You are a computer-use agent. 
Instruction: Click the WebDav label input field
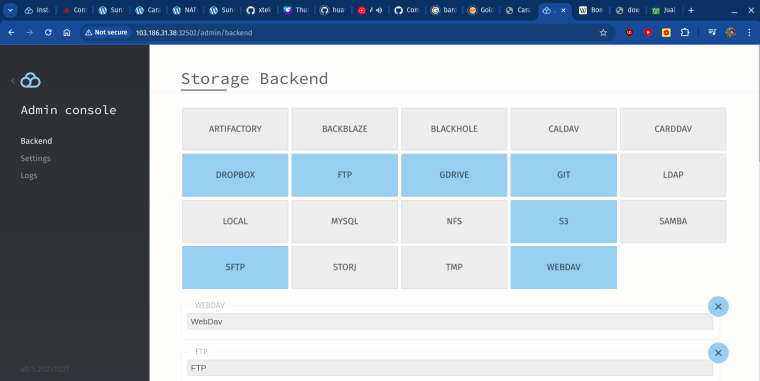450,321
